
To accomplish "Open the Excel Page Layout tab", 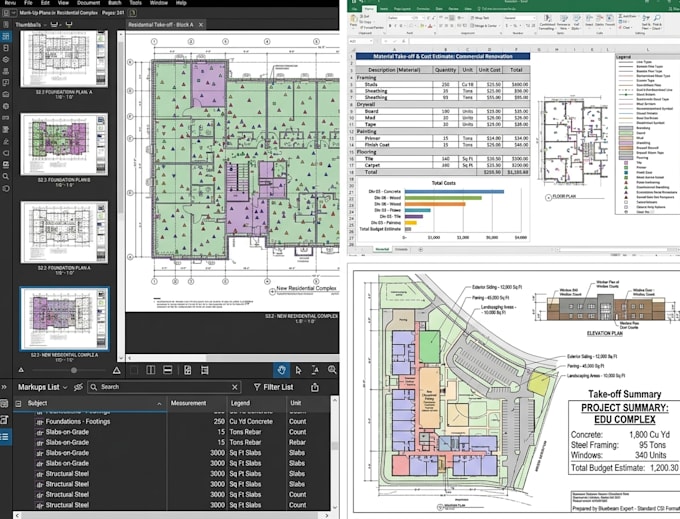I will (x=401, y=8).
